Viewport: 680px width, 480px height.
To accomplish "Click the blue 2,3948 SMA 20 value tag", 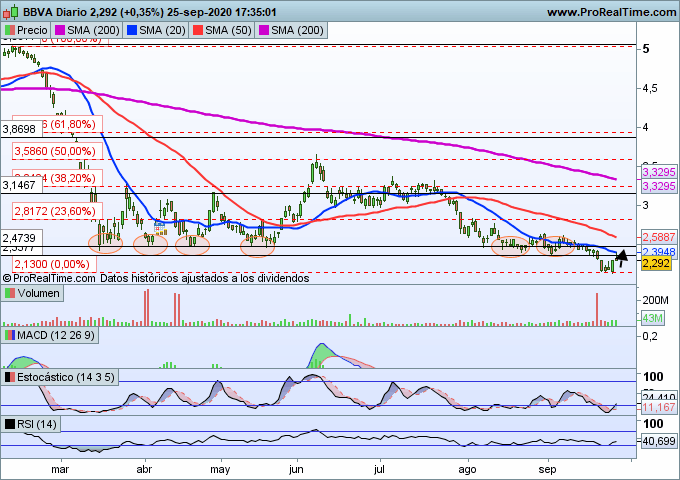I will pos(658,251).
